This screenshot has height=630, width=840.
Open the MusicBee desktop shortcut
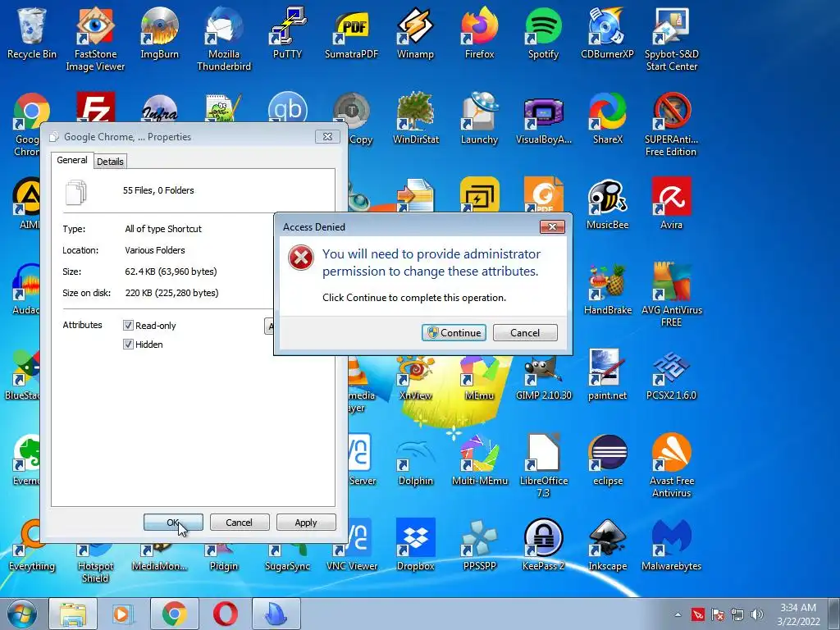(x=608, y=203)
